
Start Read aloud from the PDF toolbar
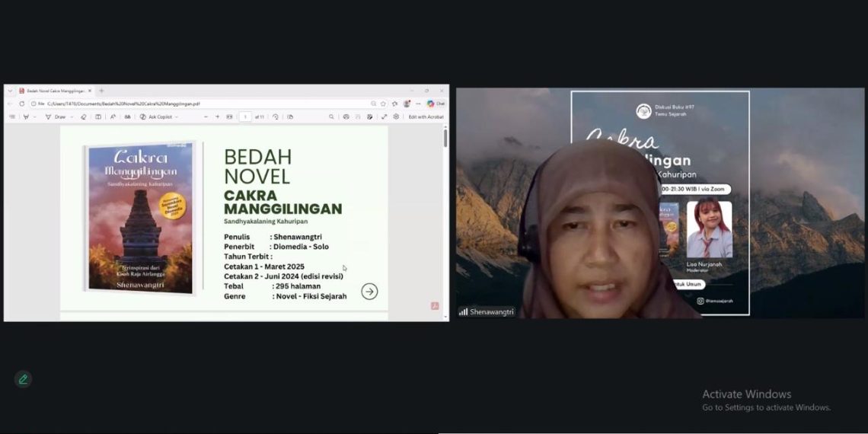tap(113, 116)
